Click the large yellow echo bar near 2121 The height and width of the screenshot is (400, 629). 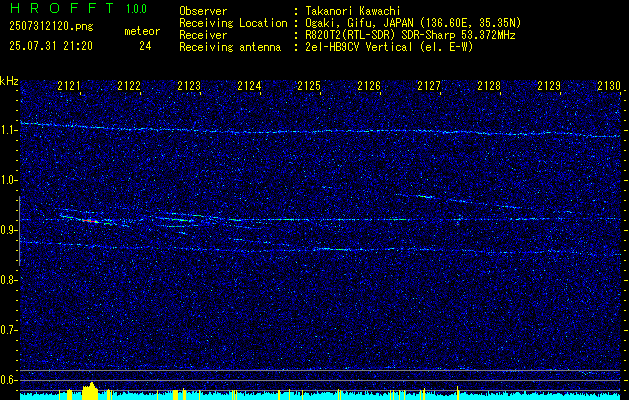click(x=90, y=391)
